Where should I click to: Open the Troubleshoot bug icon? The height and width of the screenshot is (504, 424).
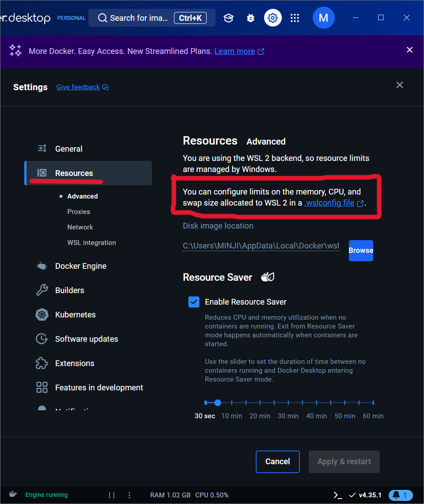click(x=250, y=18)
